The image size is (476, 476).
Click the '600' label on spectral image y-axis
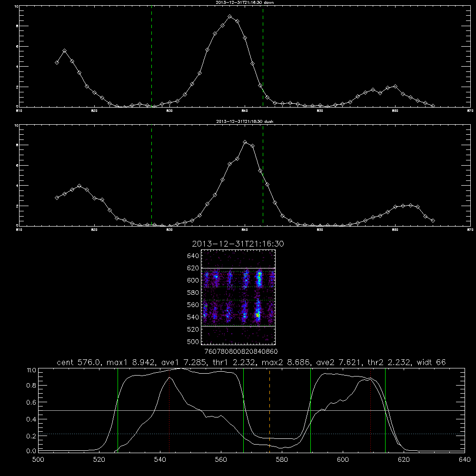[193, 280]
